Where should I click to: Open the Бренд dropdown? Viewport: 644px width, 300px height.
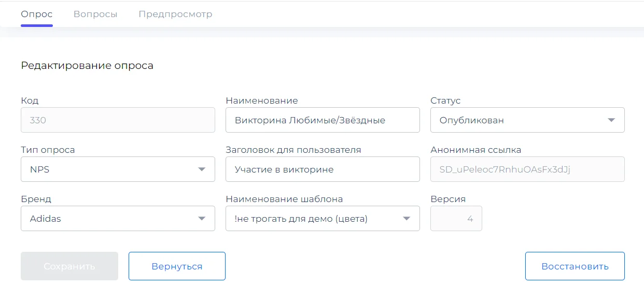coord(118,218)
